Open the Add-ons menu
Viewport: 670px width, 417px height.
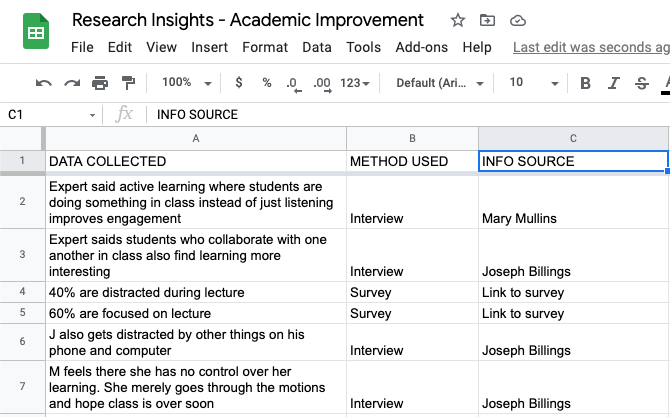point(421,47)
